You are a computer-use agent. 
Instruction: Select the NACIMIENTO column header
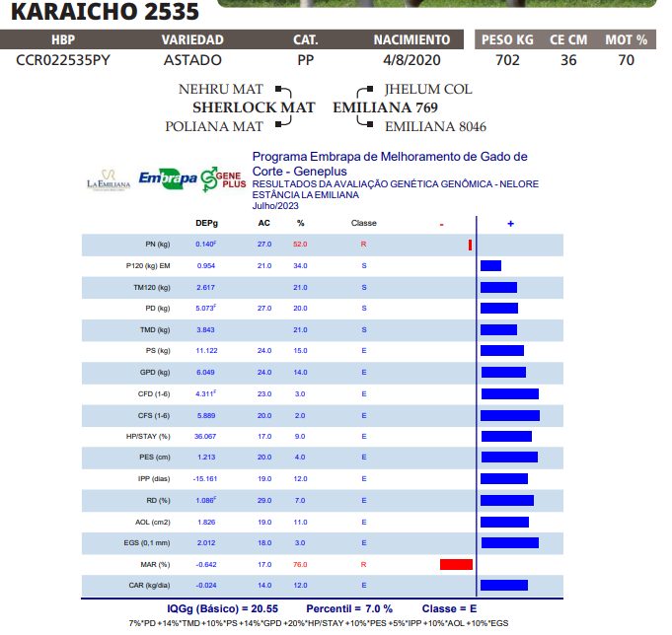(411, 40)
